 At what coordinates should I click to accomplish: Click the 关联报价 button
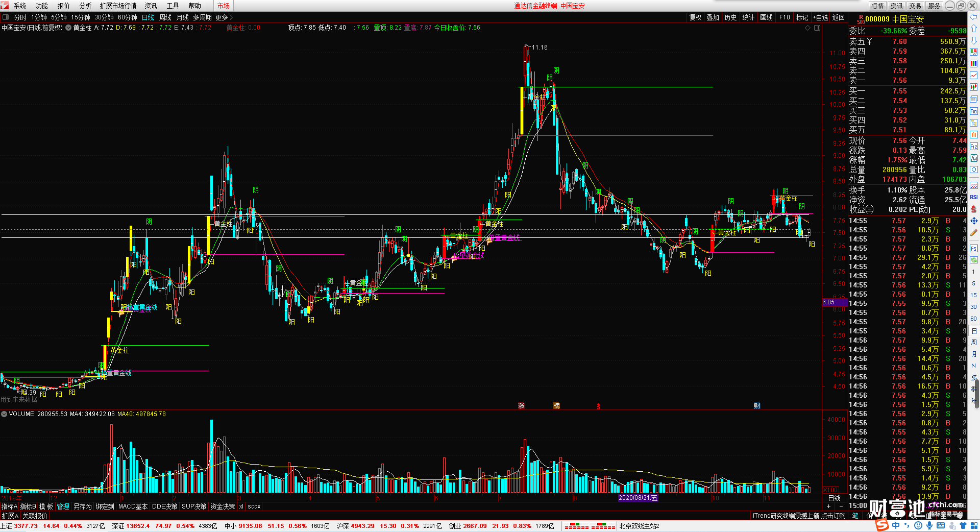click(x=35, y=516)
